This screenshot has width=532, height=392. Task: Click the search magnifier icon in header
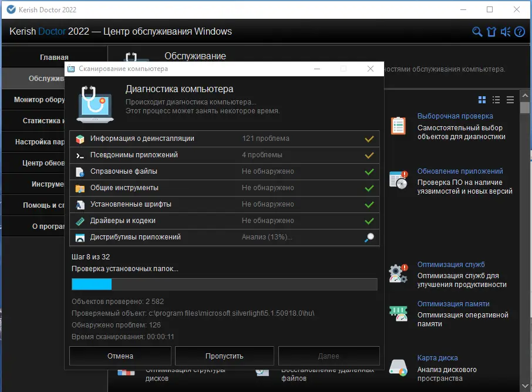(x=477, y=32)
